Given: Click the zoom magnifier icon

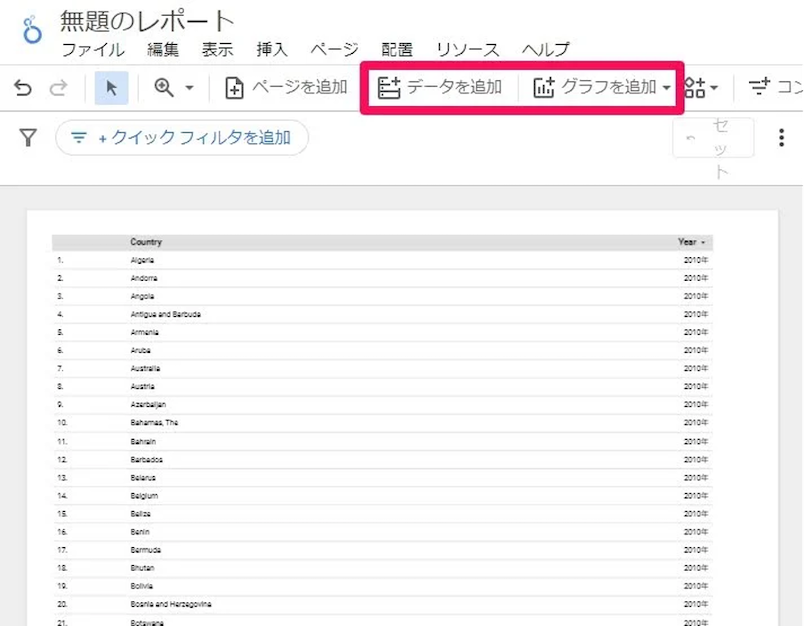Looking at the screenshot, I should (164, 88).
